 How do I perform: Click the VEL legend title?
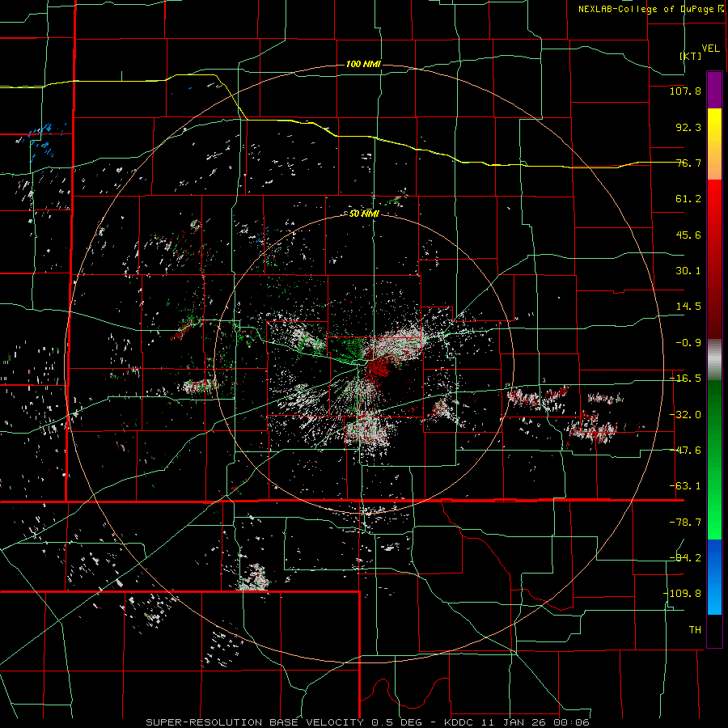710,49
